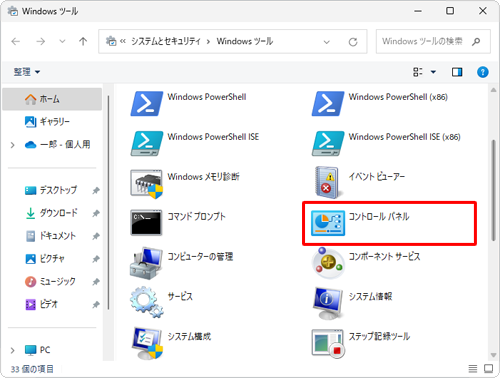Click the search magnifier icon
The image size is (500, 378).
coord(476,42)
